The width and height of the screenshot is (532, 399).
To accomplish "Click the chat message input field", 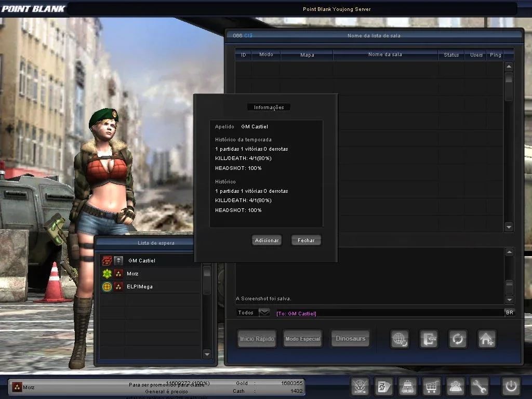I will 389,313.
